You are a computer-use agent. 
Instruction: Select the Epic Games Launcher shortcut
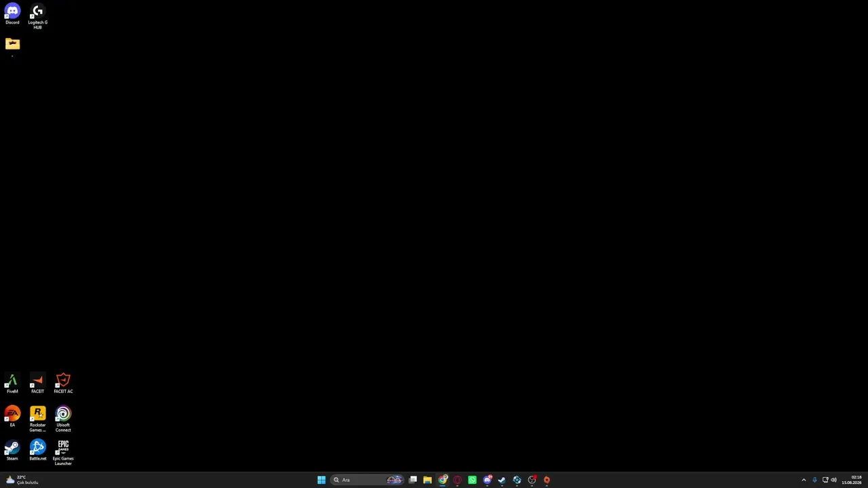[x=63, y=453]
